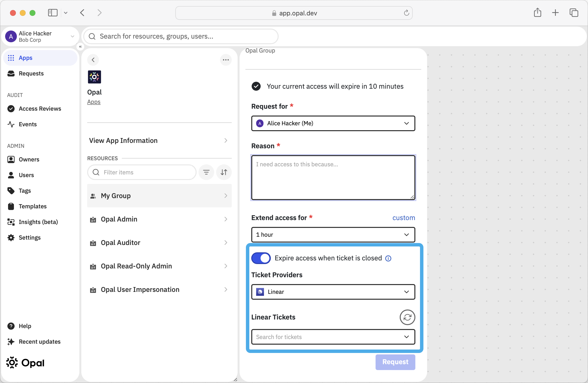Navigate forward in Safari

pyautogui.click(x=99, y=13)
